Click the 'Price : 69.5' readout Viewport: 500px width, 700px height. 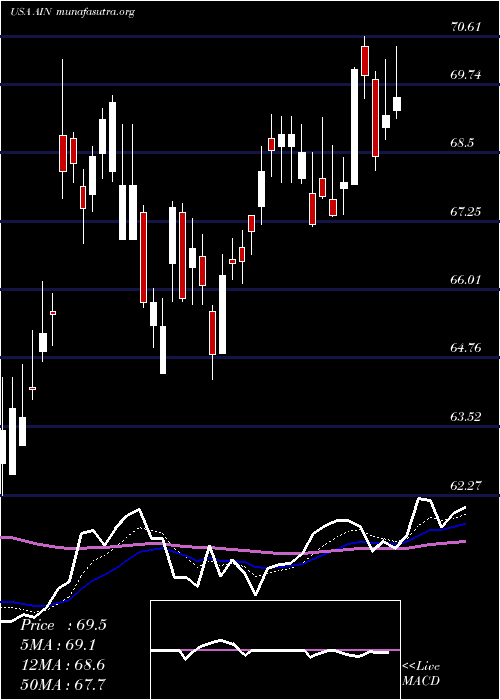click(x=63, y=625)
